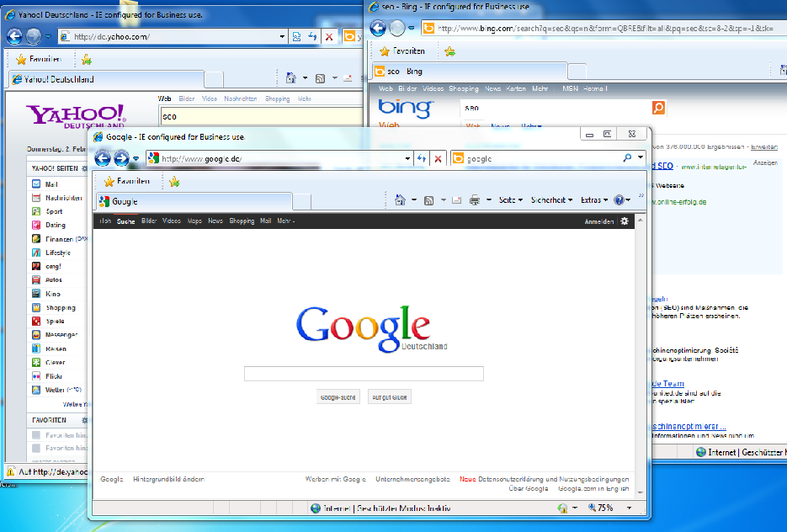Open the Seite menu

(x=510, y=199)
